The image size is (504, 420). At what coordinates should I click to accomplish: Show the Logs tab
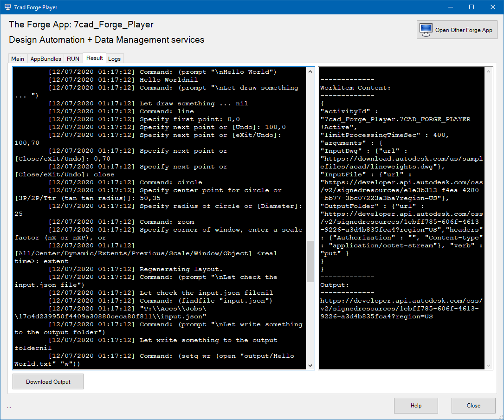[114, 59]
